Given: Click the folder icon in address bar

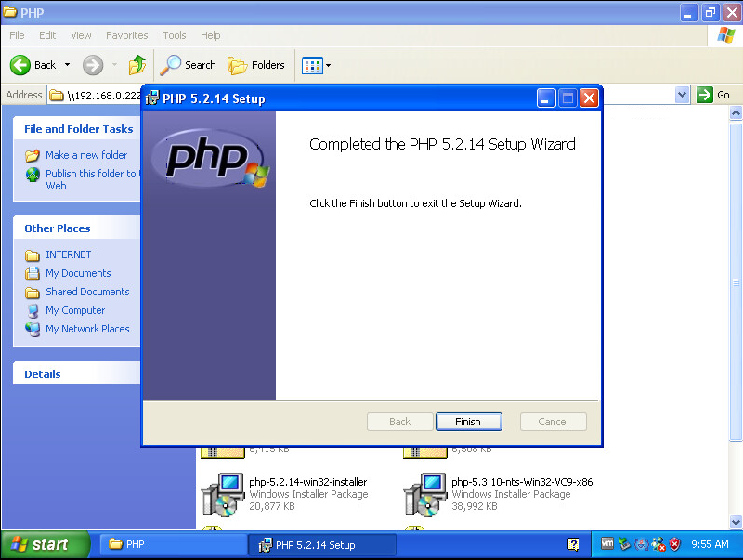Looking at the screenshot, I should 57,96.
